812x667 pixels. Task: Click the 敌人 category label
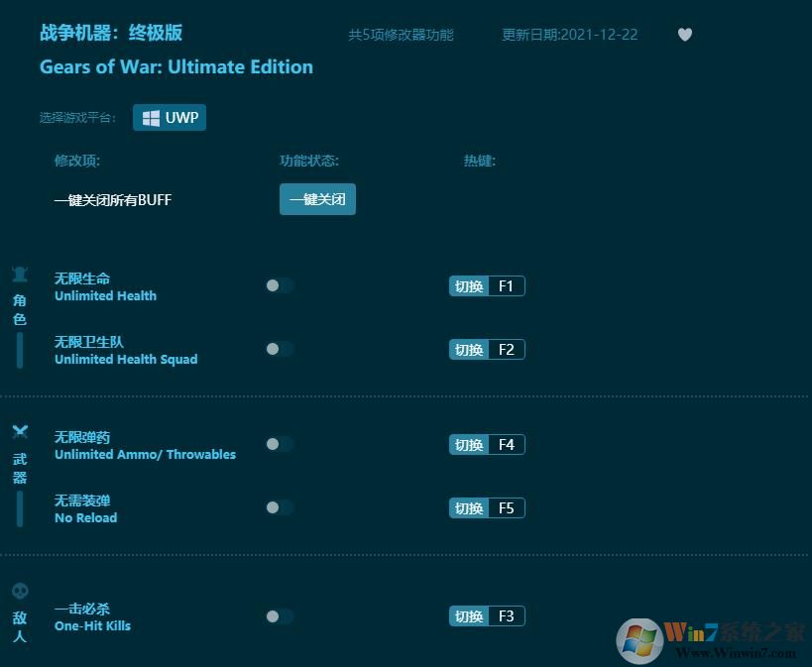(20, 626)
